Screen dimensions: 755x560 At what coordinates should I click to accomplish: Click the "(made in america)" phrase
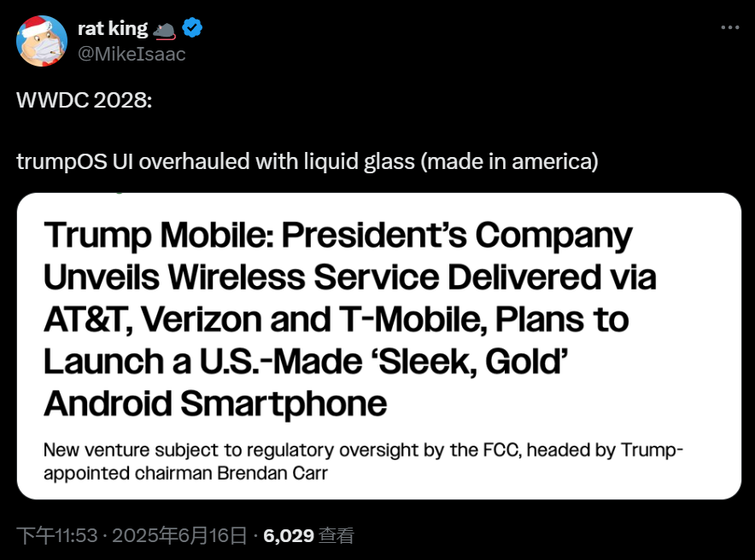pos(509,161)
